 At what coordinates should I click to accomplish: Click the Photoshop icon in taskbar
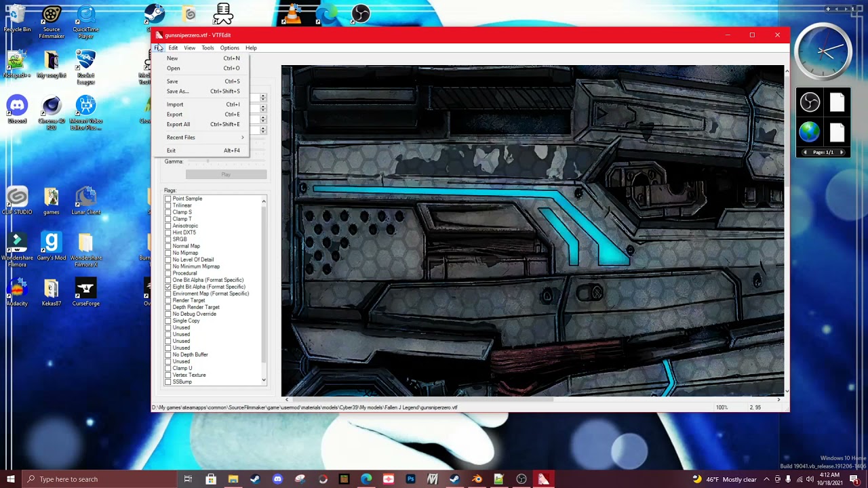pos(410,479)
